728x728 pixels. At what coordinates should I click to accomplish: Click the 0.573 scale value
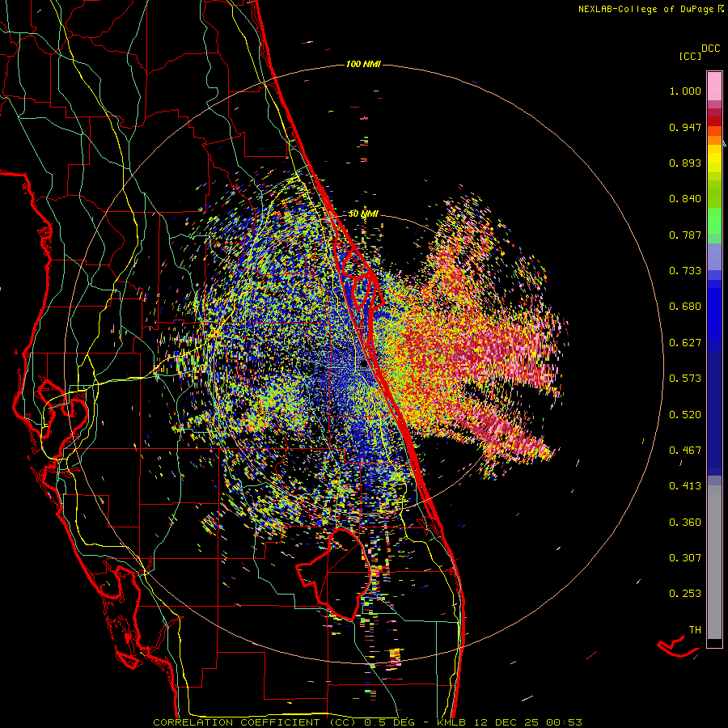pos(685,379)
